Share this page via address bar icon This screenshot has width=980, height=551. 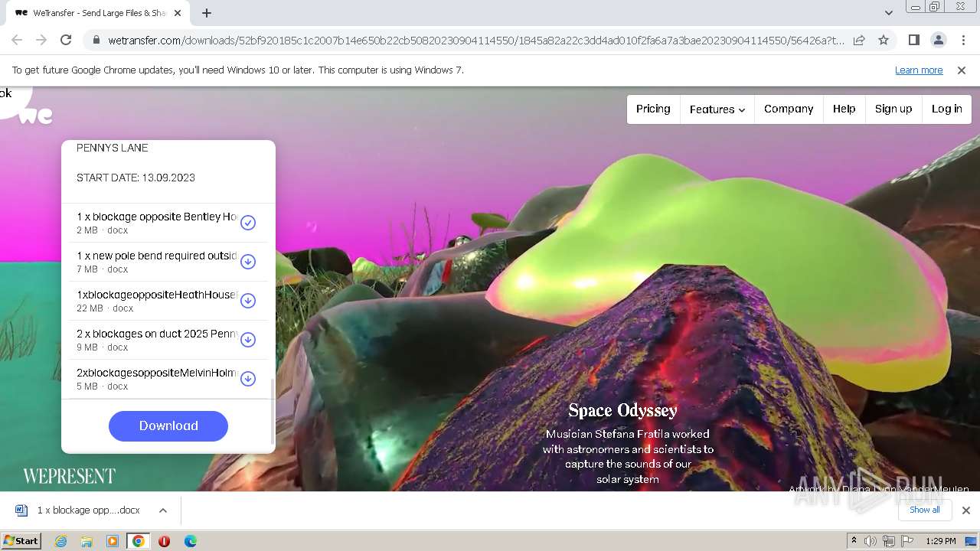pos(859,40)
